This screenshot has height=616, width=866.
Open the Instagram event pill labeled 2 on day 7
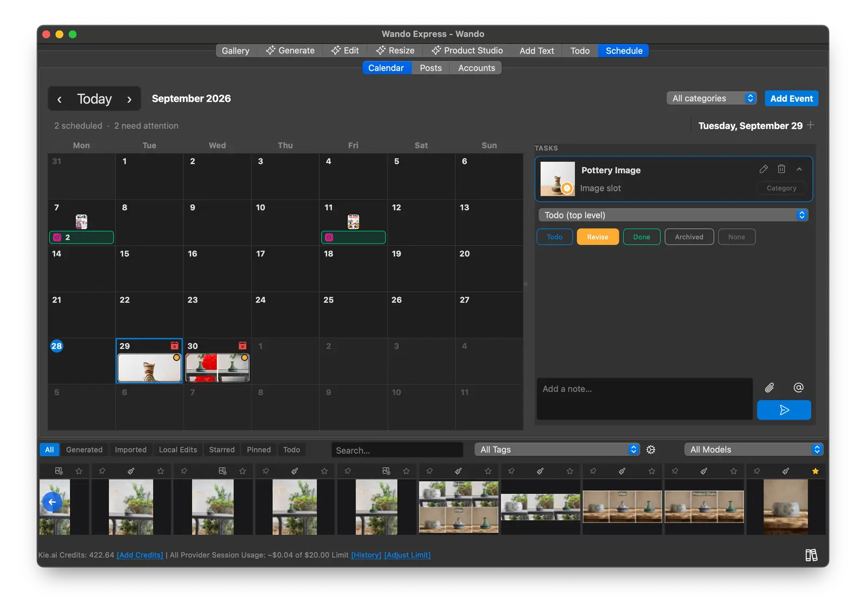coord(81,237)
